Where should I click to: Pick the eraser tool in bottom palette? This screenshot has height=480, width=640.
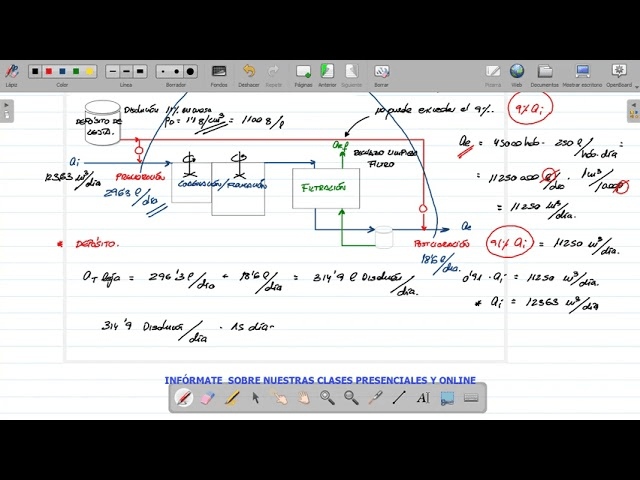(x=208, y=398)
